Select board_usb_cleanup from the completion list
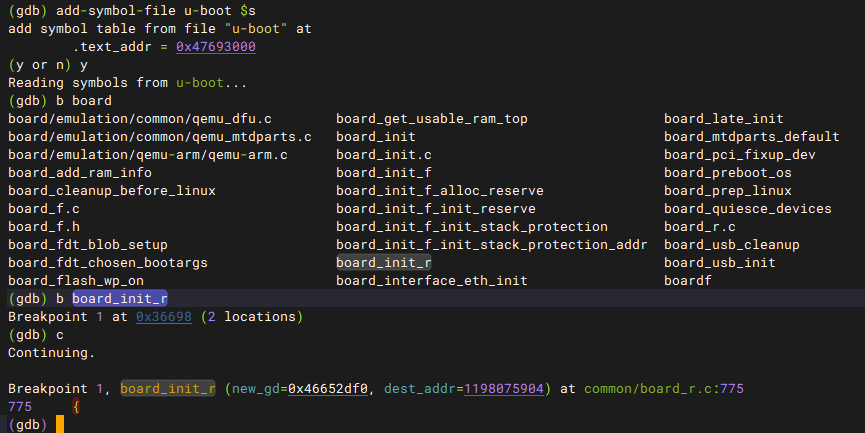 click(731, 245)
